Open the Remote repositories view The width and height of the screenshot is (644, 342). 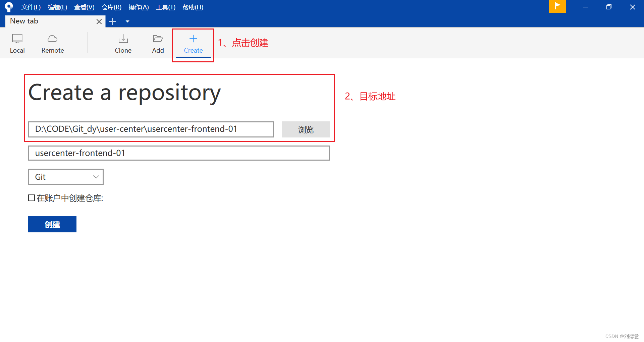click(x=53, y=44)
